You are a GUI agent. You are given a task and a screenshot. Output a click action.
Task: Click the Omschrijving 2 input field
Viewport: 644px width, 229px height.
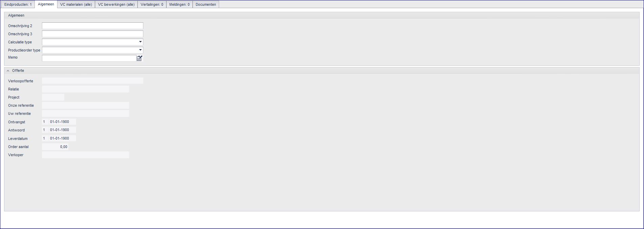point(93,26)
